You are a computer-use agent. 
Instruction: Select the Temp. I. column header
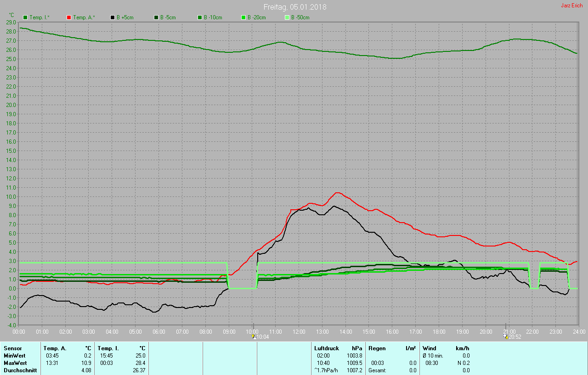[108, 348]
